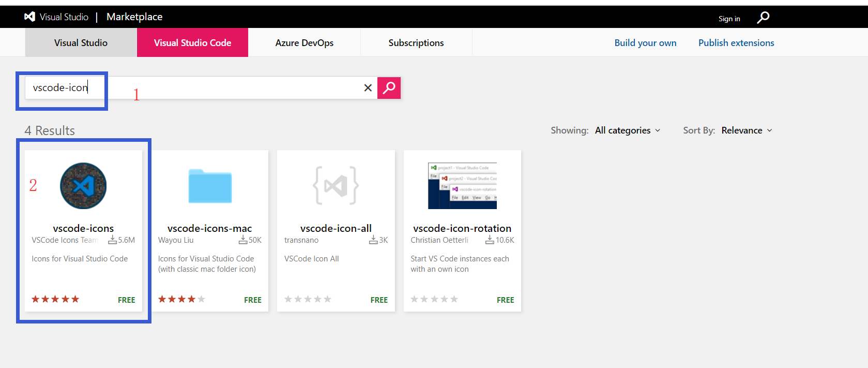Click the five-star rating of vscode-icons

(x=55, y=299)
